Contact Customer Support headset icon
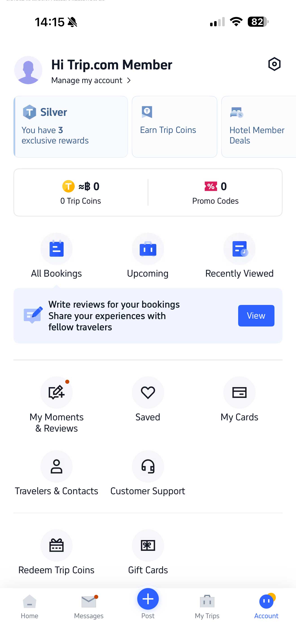Image resolution: width=296 pixels, height=644 pixels. coord(148,467)
